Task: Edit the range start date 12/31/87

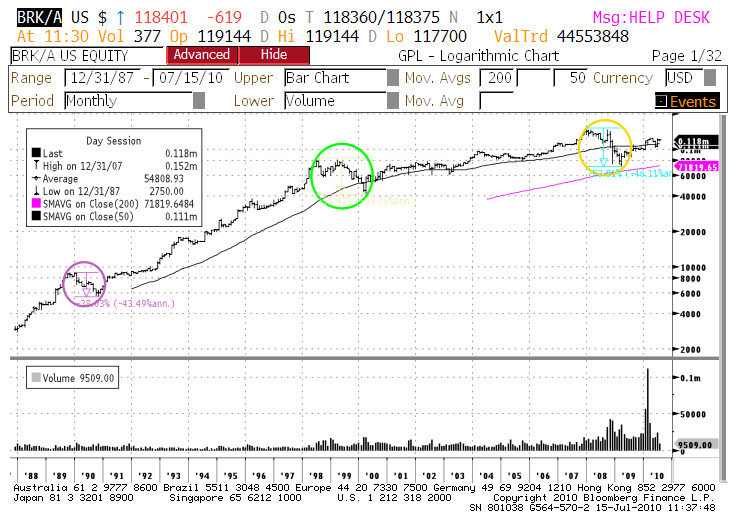Action: pyautogui.click(x=103, y=78)
